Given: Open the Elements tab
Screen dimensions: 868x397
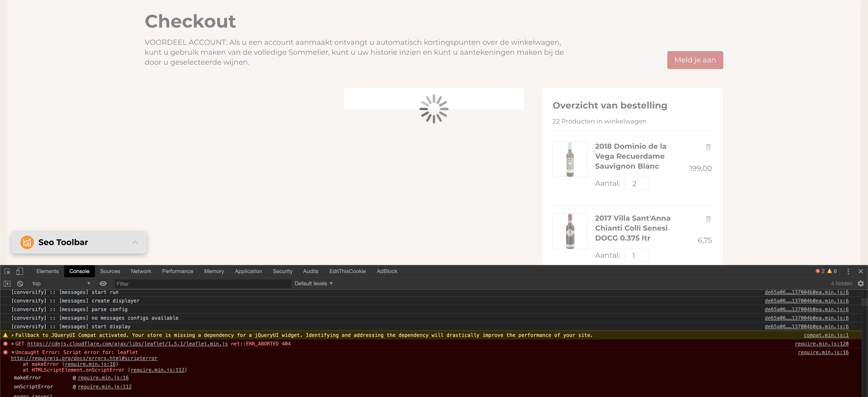Looking at the screenshot, I should 47,271.
